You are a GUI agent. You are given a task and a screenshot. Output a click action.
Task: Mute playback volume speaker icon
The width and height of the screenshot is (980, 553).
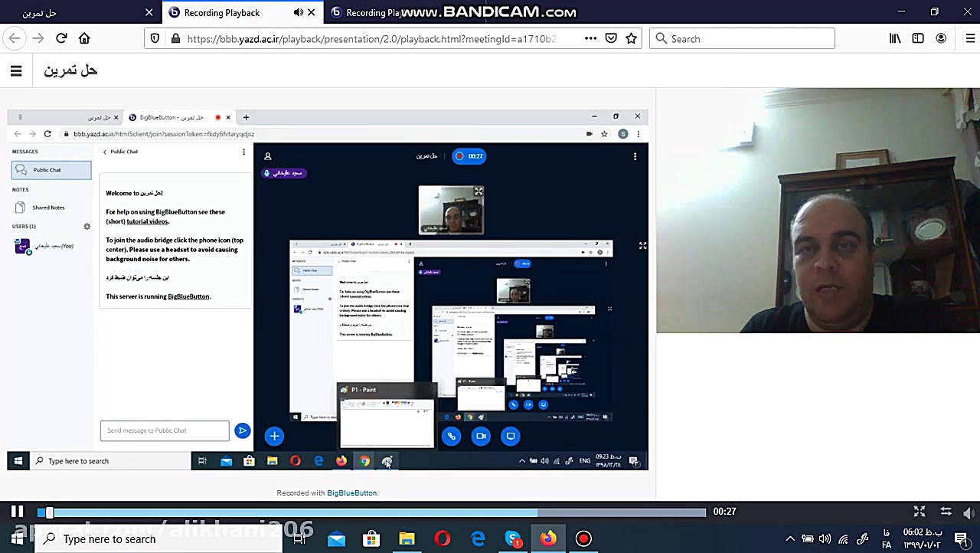(x=969, y=512)
